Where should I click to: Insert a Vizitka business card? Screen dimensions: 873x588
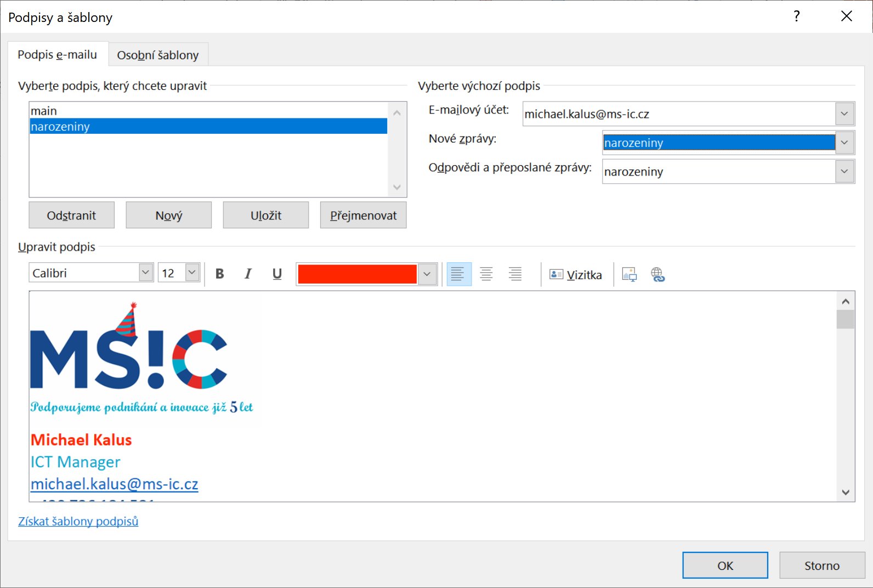tap(576, 274)
